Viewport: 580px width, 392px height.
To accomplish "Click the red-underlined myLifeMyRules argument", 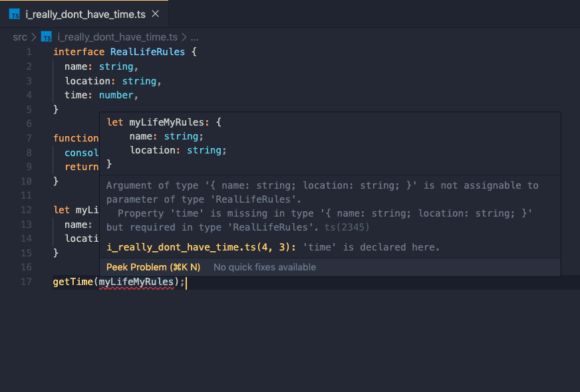I will [136, 282].
